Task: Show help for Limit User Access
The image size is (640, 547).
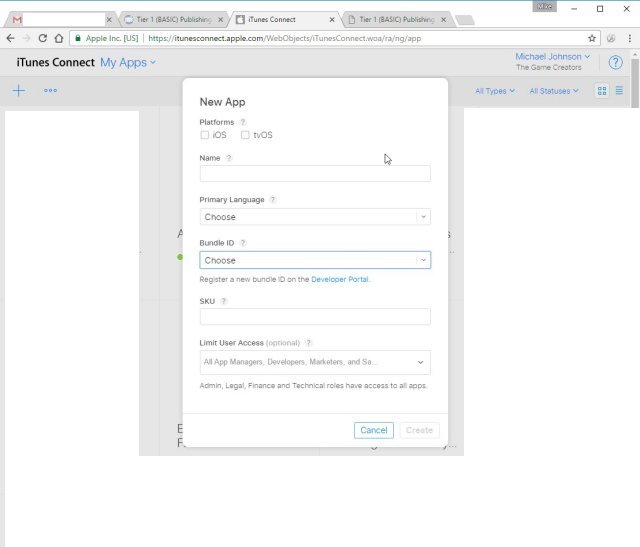Action: point(309,343)
